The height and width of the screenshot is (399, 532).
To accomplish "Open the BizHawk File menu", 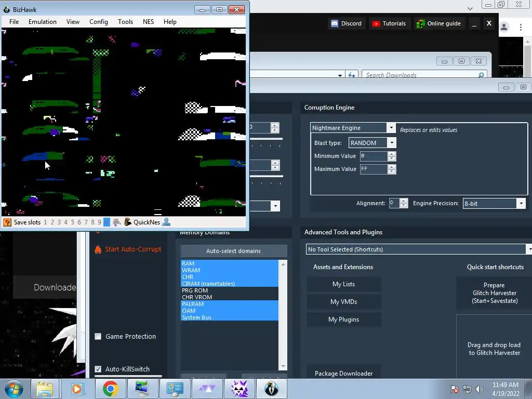I will tap(14, 22).
